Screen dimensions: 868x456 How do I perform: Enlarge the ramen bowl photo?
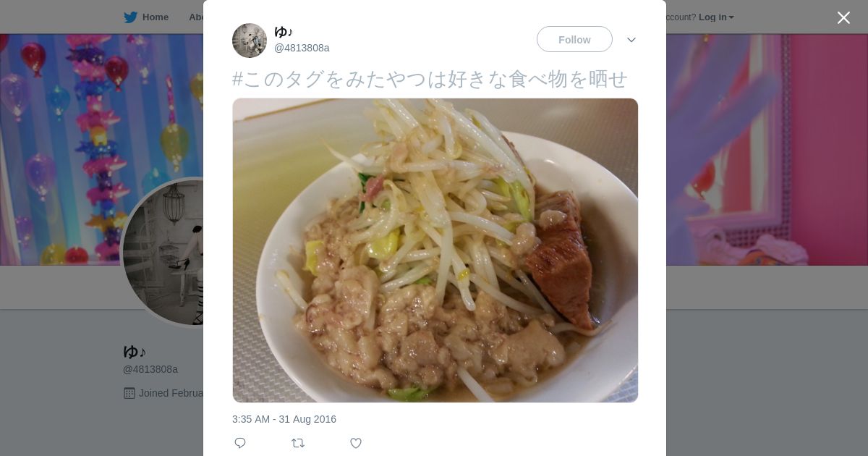click(x=435, y=250)
